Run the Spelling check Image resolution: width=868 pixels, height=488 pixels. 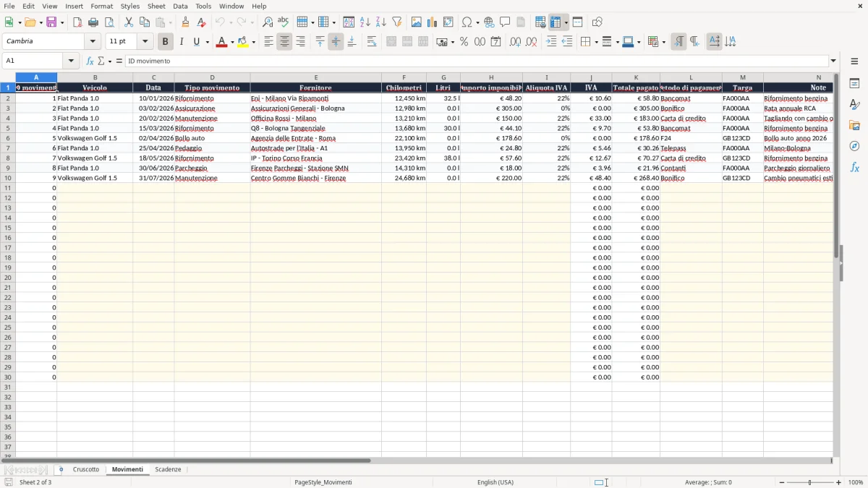tap(284, 22)
